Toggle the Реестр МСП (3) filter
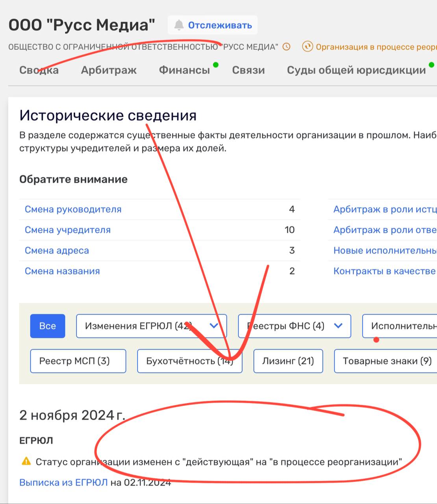Viewport: 437px width, 504px height. 78,361
